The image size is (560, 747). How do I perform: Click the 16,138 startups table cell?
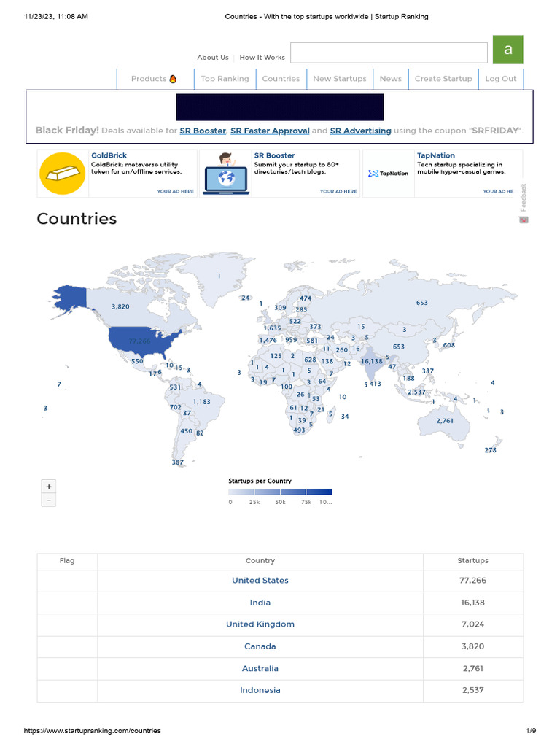tap(472, 603)
